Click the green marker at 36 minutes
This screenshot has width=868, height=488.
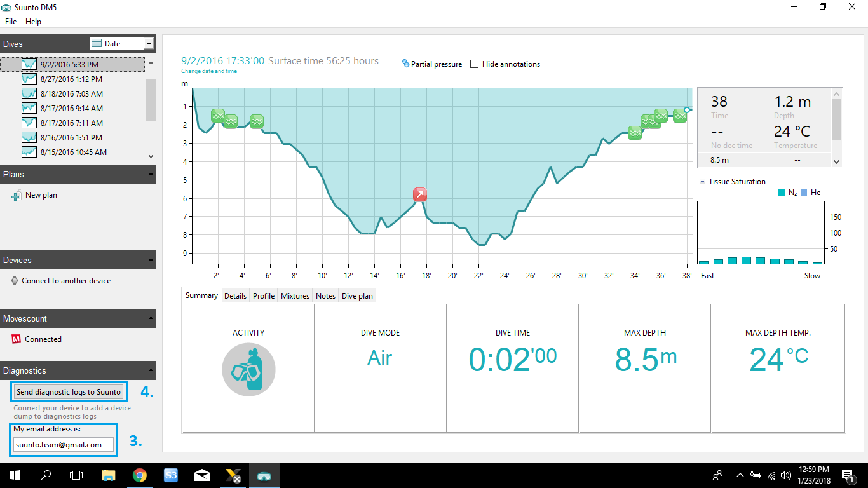(661, 116)
